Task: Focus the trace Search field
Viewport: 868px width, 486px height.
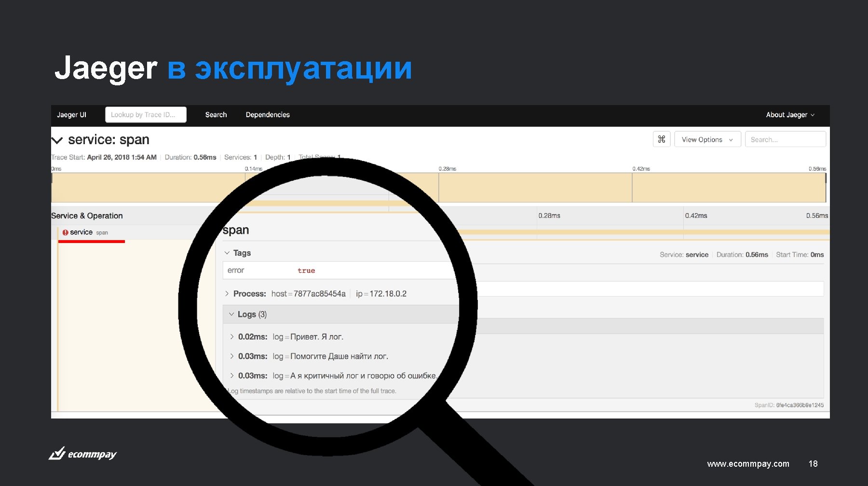Action: point(785,139)
